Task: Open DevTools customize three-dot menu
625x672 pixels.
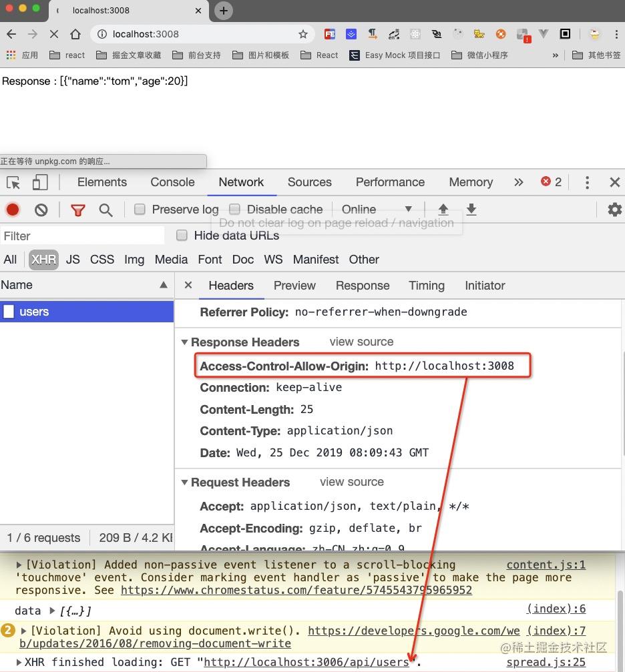Action: [x=587, y=183]
